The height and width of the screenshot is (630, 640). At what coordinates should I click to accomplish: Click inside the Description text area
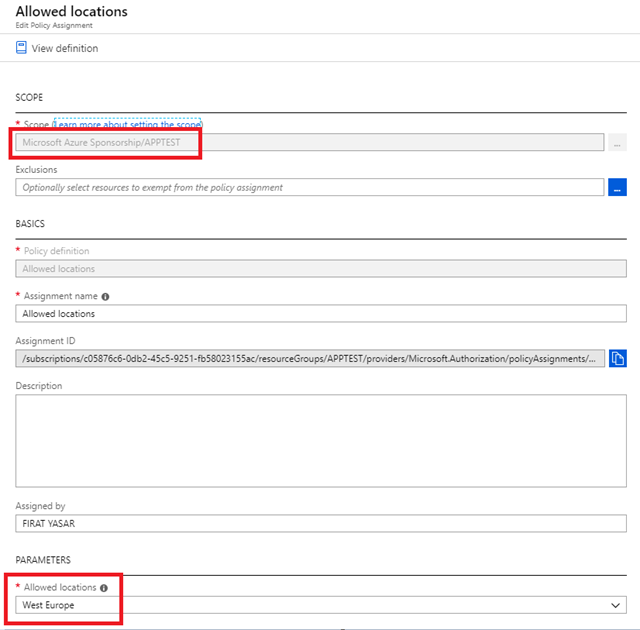[320, 440]
